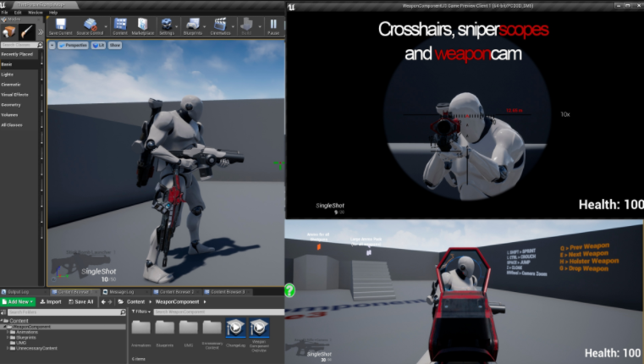Screen dimensions: 644x364
Task: Select the ChangeLog tutorial asset
Action: [x=236, y=328]
